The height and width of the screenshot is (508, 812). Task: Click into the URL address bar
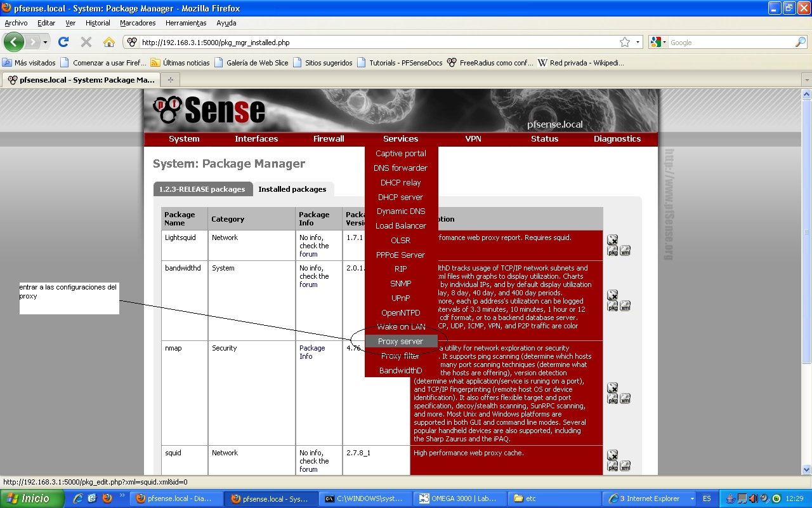[x=374, y=43]
